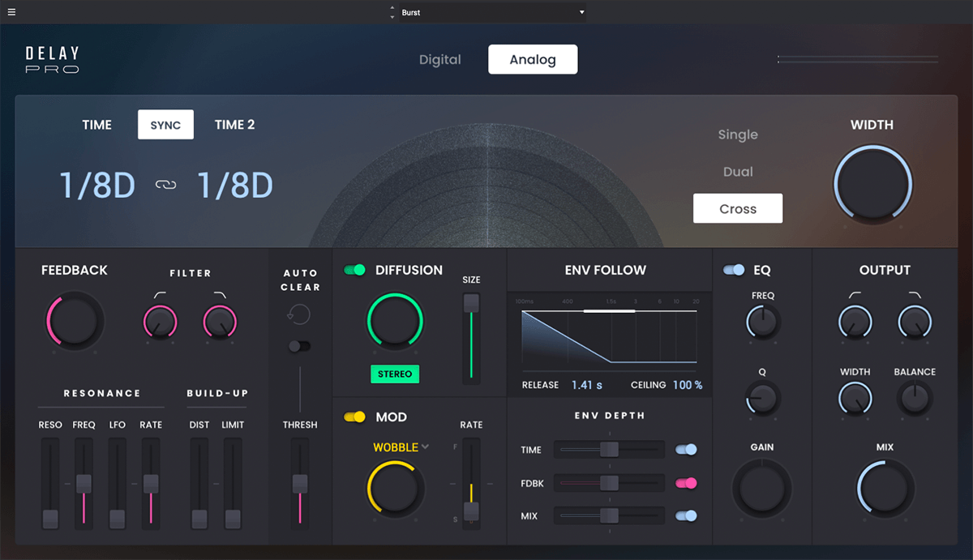Click the link icon between delay times
This screenshot has width=973, height=560.
point(165,185)
